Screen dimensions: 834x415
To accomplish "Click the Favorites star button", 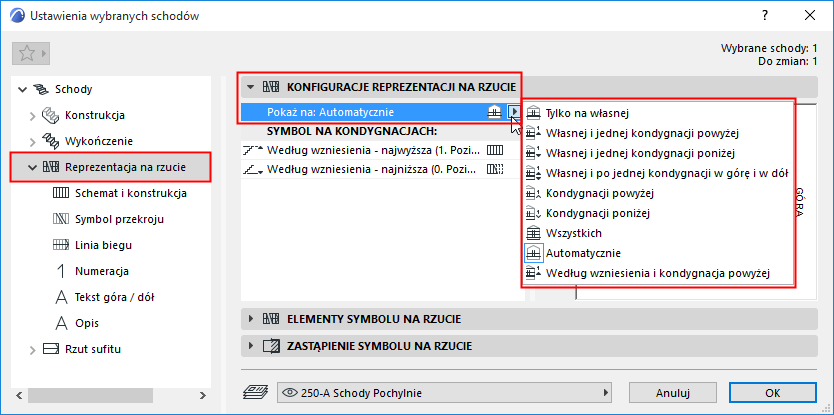I will (x=27, y=53).
